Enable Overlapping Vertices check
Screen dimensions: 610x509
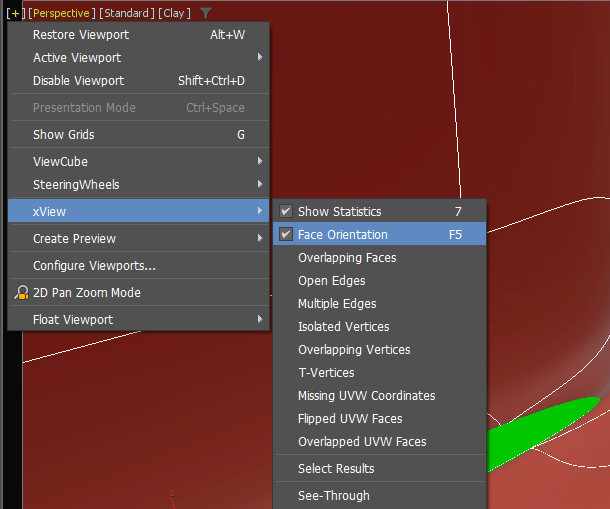point(380,349)
